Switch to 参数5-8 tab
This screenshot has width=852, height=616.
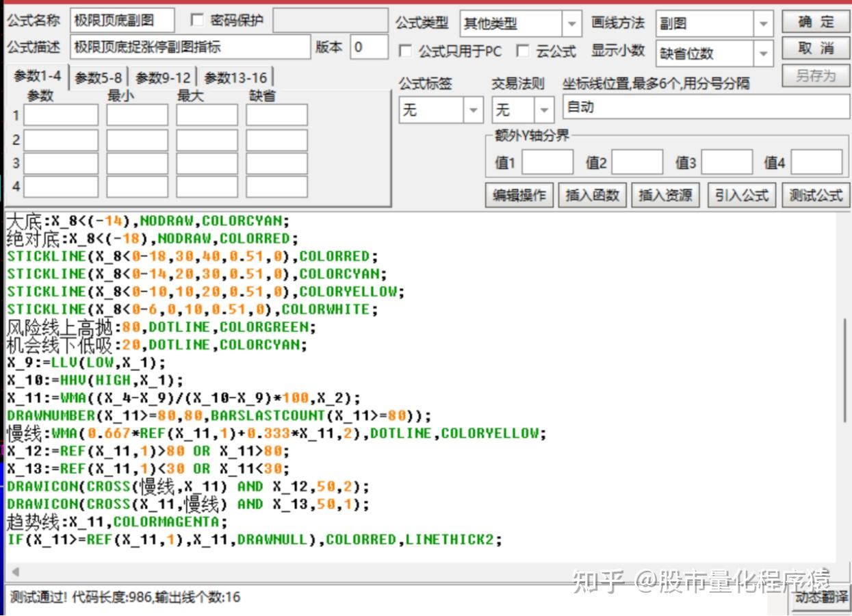99,78
